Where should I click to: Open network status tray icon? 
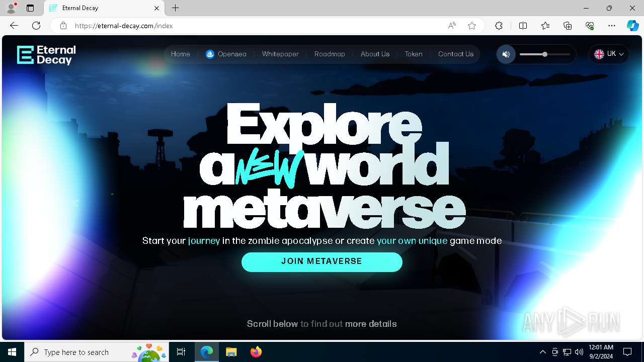[x=567, y=352]
